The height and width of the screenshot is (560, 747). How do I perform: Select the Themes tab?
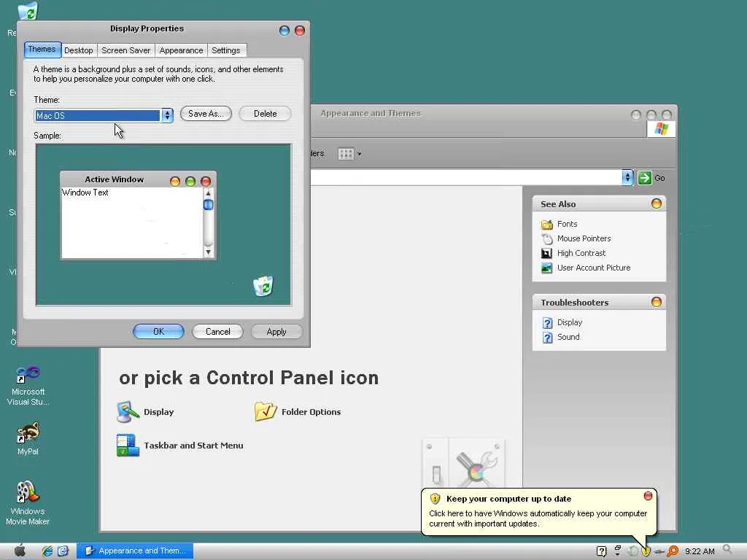point(42,49)
